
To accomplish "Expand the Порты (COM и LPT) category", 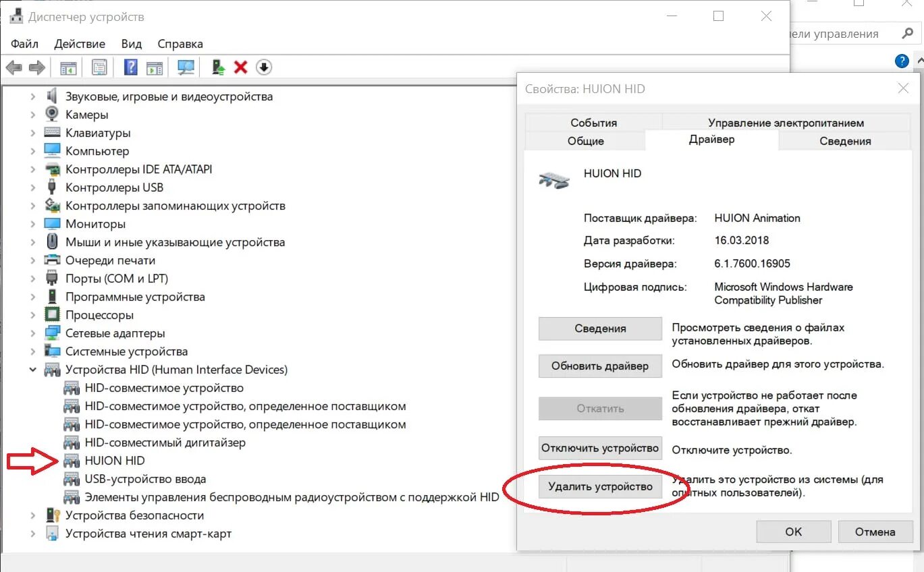I will point(32,279).
